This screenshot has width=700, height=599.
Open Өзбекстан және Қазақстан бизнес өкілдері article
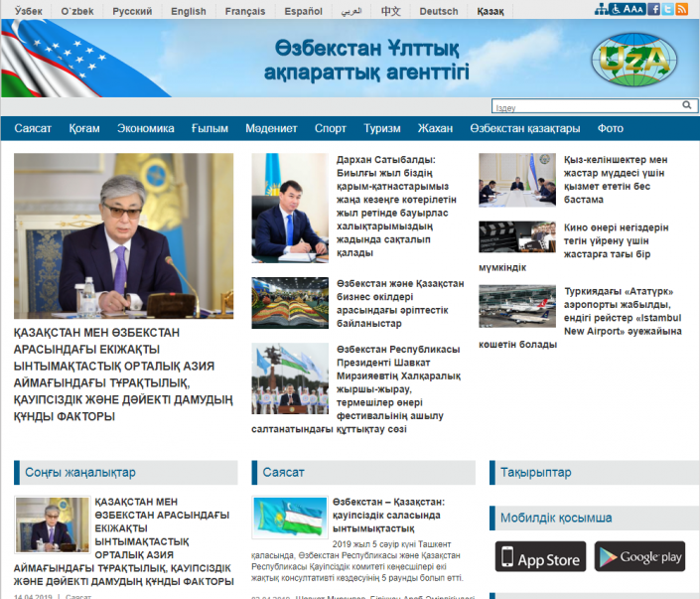click(400, 303)
